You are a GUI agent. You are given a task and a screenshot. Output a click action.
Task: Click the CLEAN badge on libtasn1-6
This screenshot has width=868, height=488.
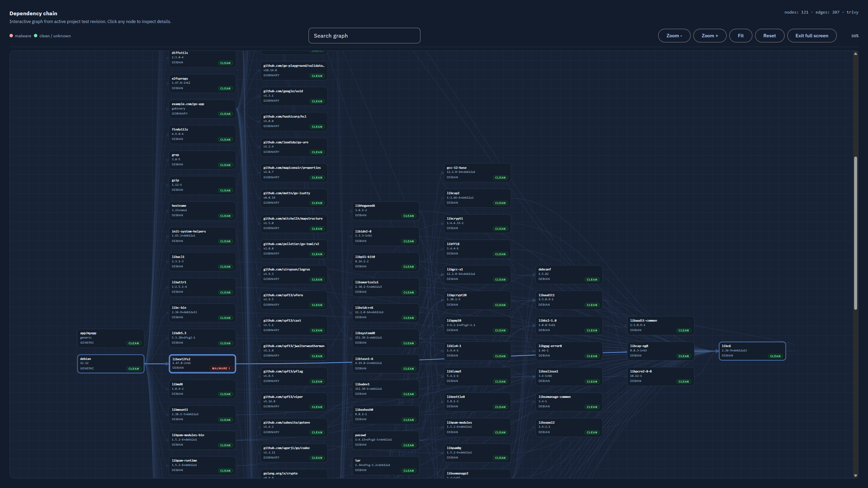click(x=409, y=369)
